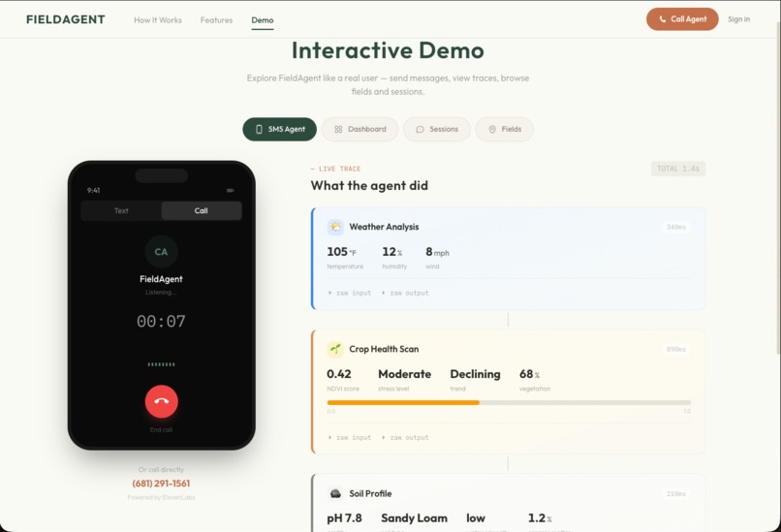The width and height of the screenshot is (781, 532).
Task: Click the 105 °F temperature value
Action: pyautogui.click(x=342, y=252)
